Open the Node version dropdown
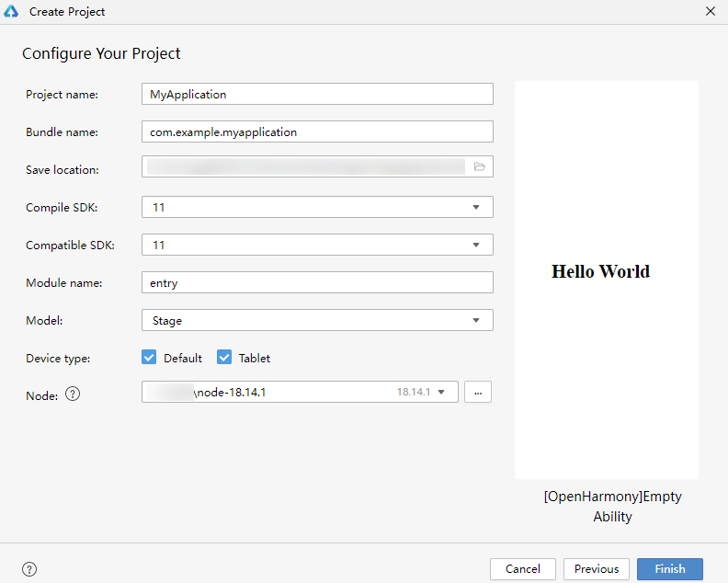 (442, 392)
